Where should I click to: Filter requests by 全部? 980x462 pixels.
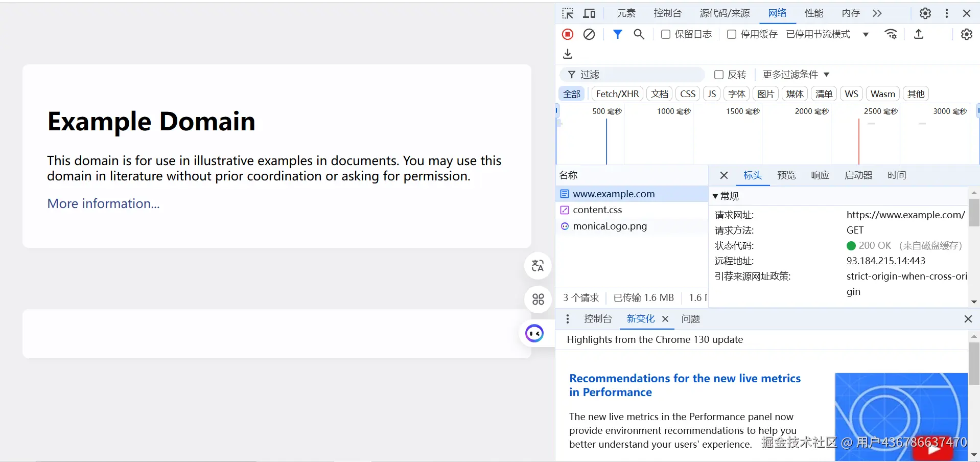[572, 94]
